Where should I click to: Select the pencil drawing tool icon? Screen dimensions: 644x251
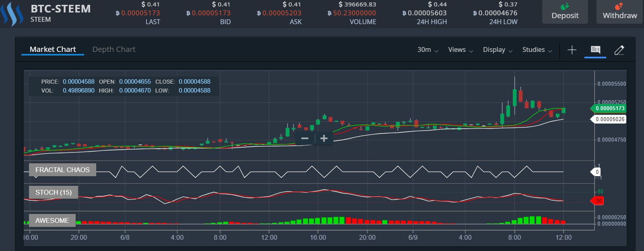point(619,50)
